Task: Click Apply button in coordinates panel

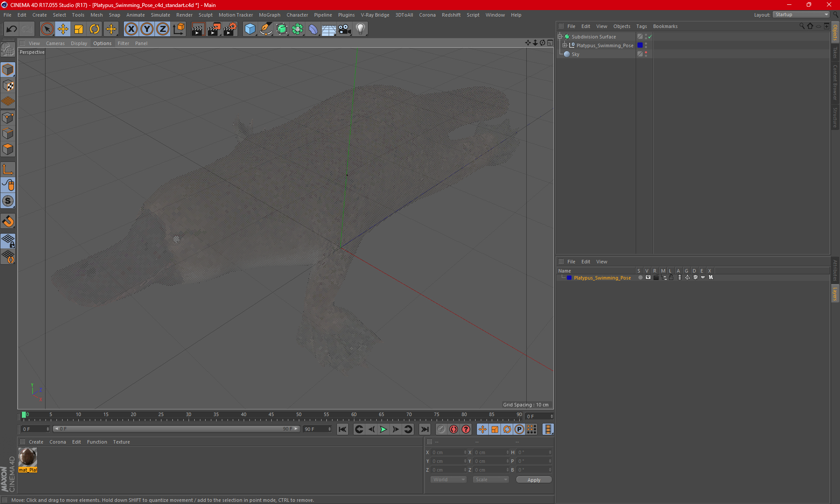Action: point(533,479)
